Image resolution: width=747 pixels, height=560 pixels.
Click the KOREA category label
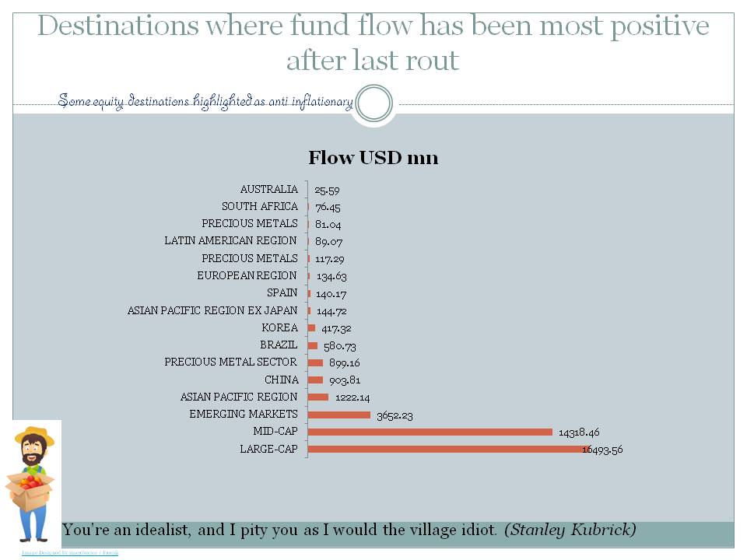pyautogui.click(x=279, y=327)
